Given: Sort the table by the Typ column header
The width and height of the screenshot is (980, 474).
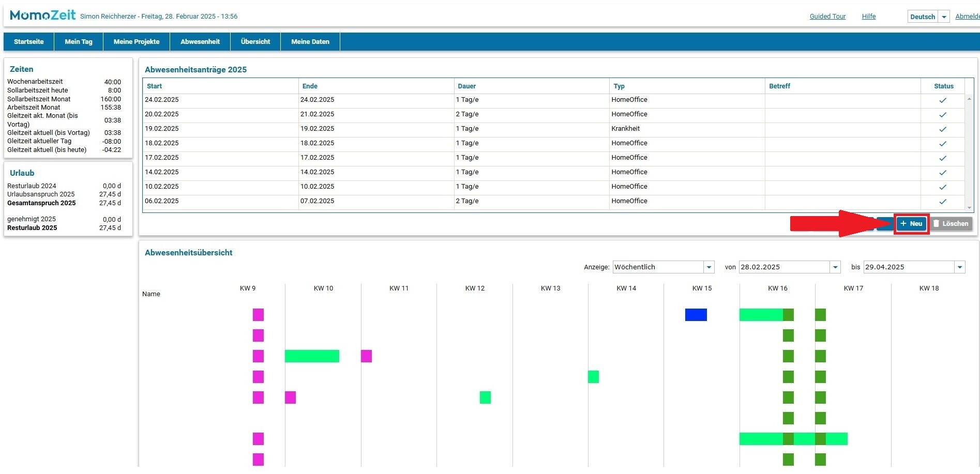Looking at the screenshot, I should point(619,86).
